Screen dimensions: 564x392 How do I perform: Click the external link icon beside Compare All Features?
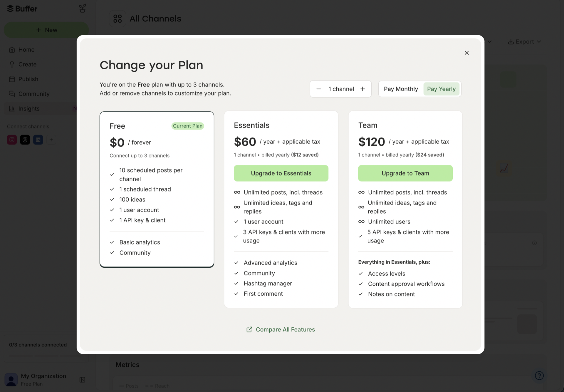(x=249, y=329)
